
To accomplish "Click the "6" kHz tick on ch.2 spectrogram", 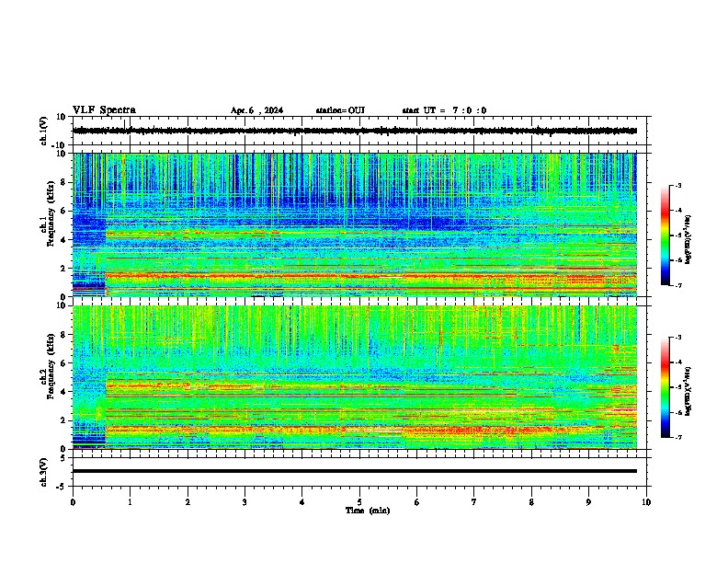I will pyautogui.click(x=63, y=363).
